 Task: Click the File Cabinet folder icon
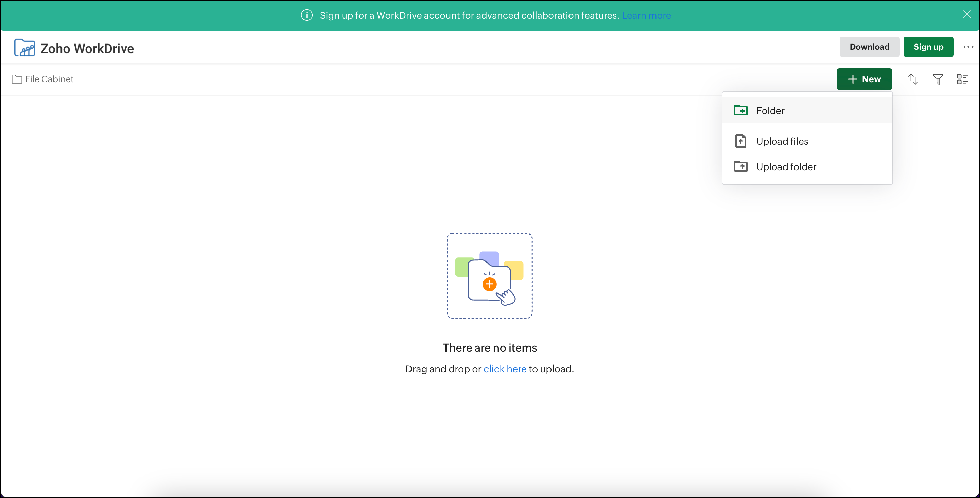tap(17, 79)
